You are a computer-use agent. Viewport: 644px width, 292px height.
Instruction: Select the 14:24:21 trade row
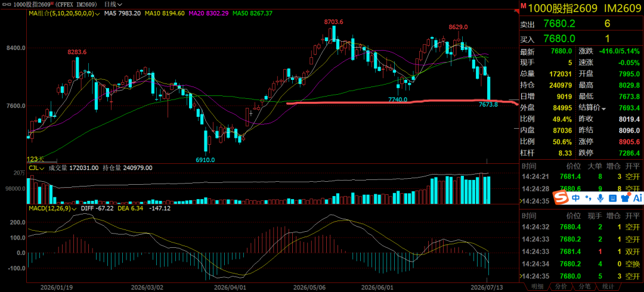(x=581, y=177)
